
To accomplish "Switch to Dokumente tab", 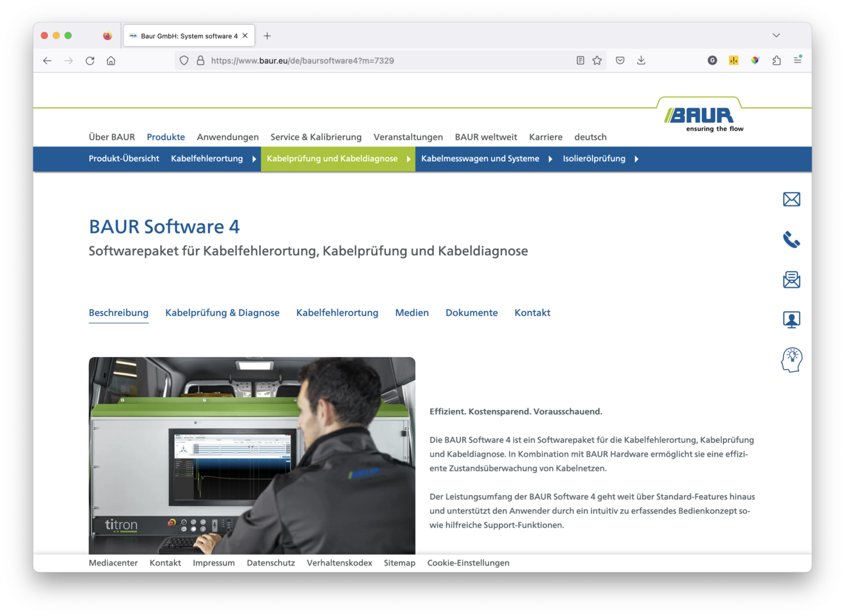I will 472,313.
